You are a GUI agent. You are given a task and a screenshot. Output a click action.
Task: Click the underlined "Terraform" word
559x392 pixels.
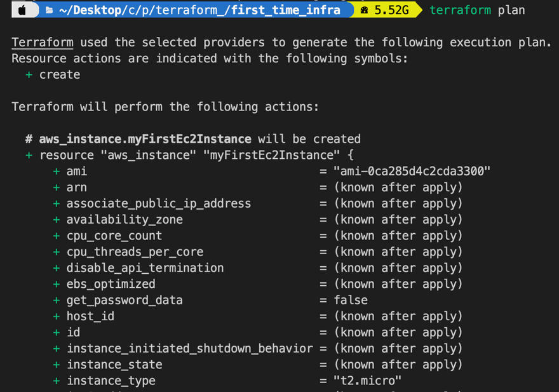pos(43,43)
